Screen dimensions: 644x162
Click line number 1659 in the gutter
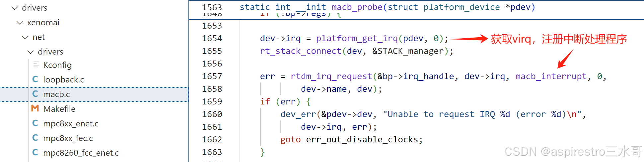coord(212,102)
